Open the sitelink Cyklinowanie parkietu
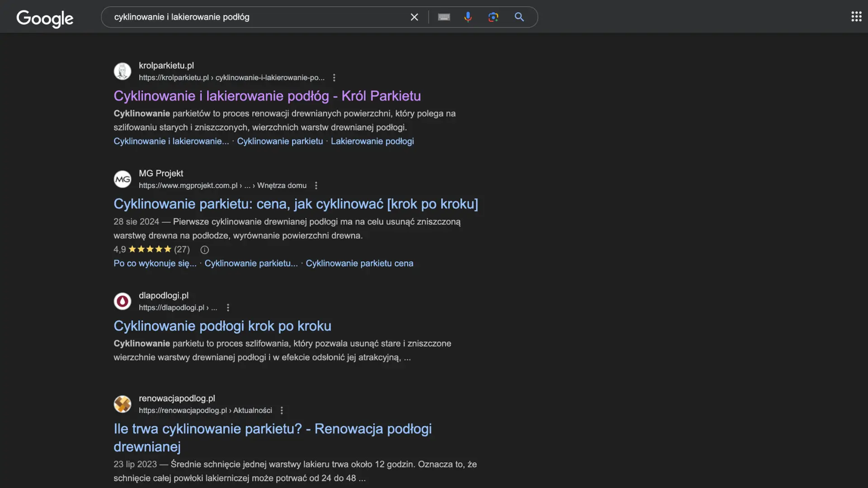Viewport: 868px width, 488px height. pyautogui.click(x=280, y=141)
